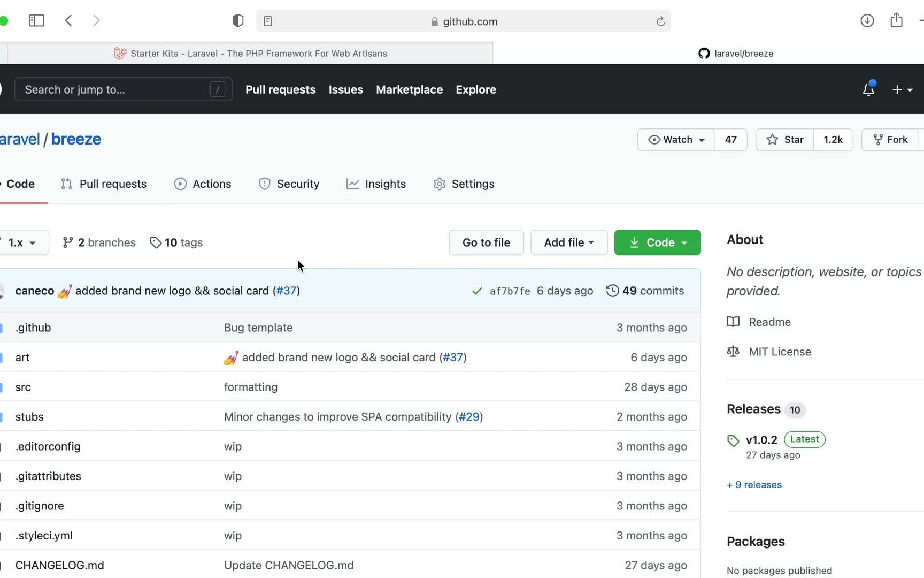Open the Packages heading link
Viewport: 924px width, 578px height.
756,542
